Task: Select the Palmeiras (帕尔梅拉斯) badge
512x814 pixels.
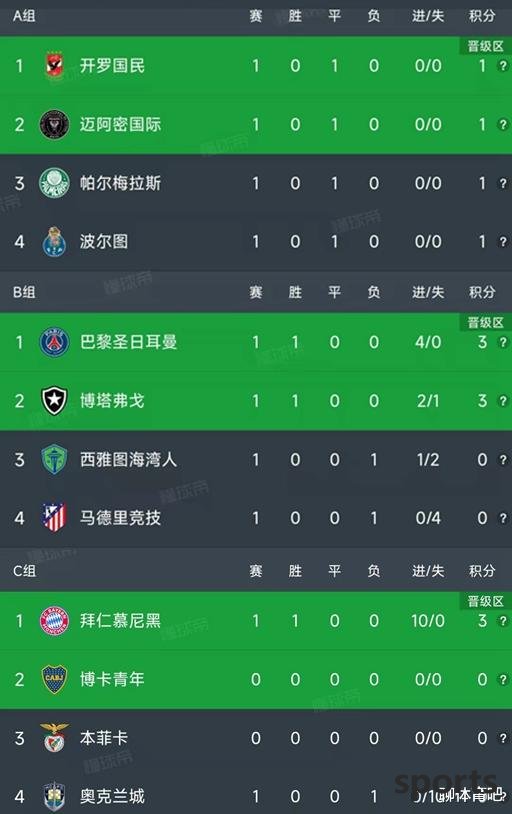Action: click(54, 183)
